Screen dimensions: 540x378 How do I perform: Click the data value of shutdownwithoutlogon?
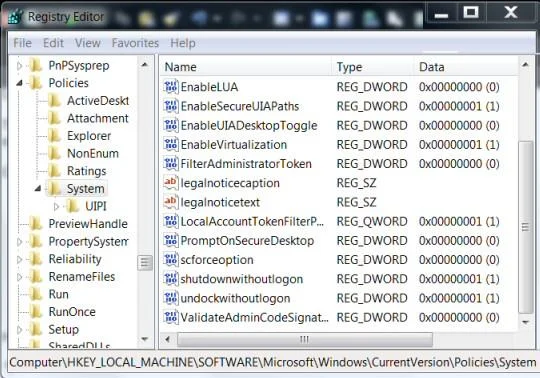coord(459,279)
